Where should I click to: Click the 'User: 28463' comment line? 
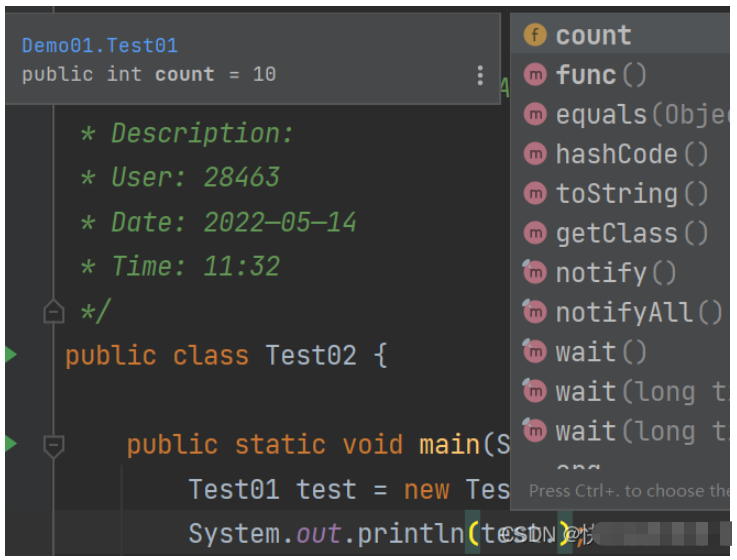pyautogui.click(x=180, y=177)
